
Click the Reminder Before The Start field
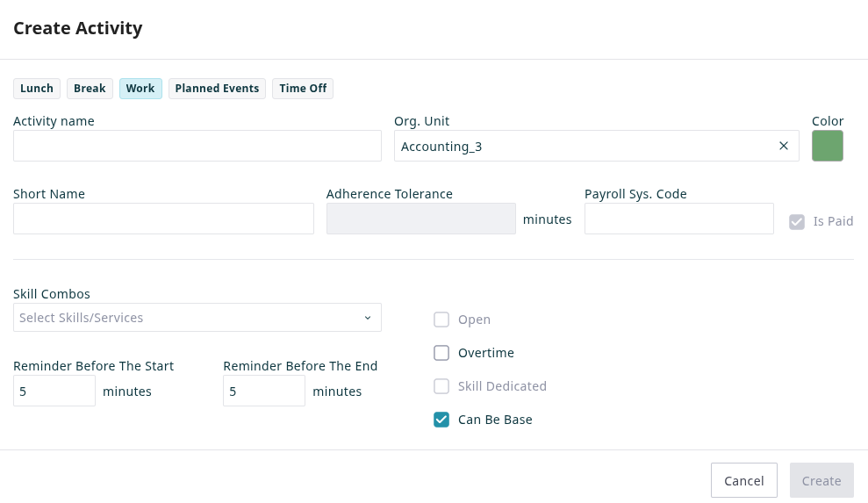coord(54,391)
